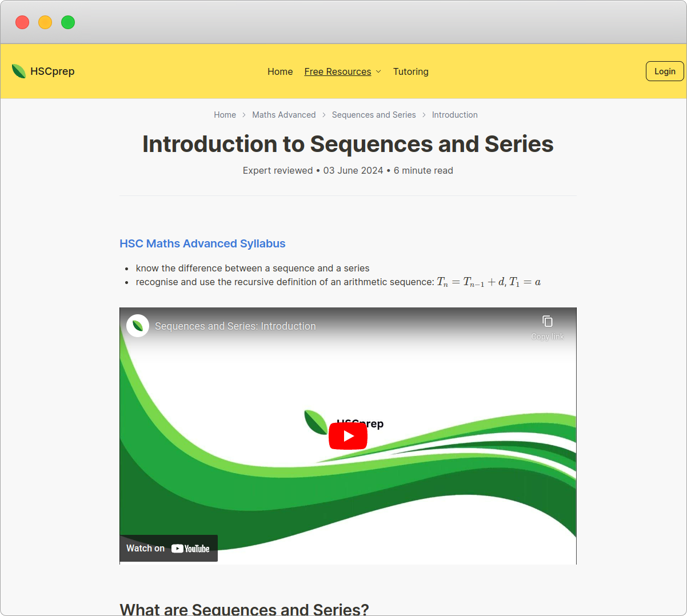The height and width of the screenshot is (616, 687).
Task: Select the Tutoring navigation menu item
Action: point(411,71)
